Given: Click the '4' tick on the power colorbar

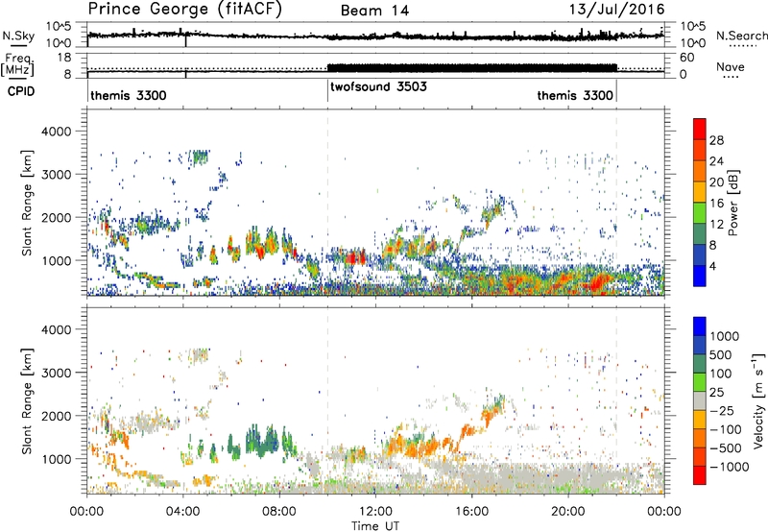Looking at the screenshot, I should point(712,267).
